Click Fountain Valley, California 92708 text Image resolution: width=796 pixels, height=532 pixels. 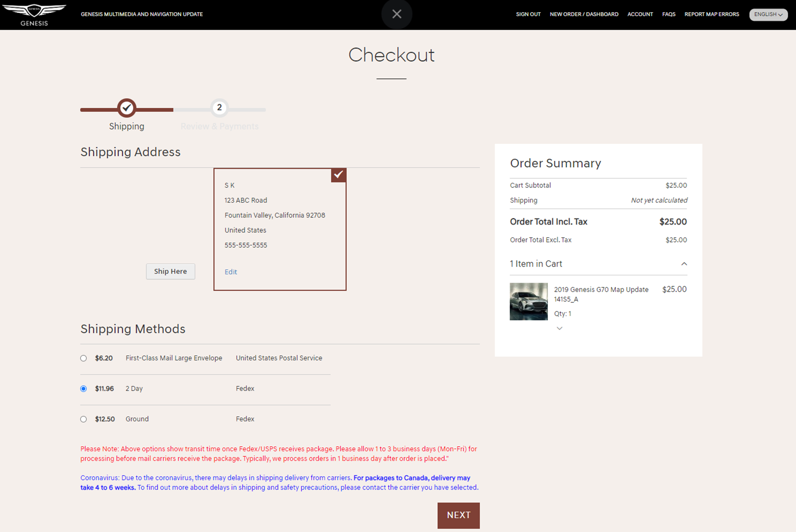coord(275,215)
